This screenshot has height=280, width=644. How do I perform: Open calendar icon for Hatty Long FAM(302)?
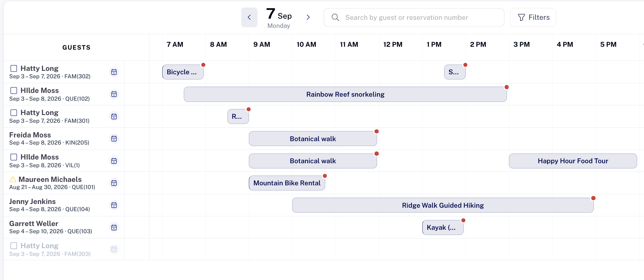pyautogui.click(x=114, y=72)
